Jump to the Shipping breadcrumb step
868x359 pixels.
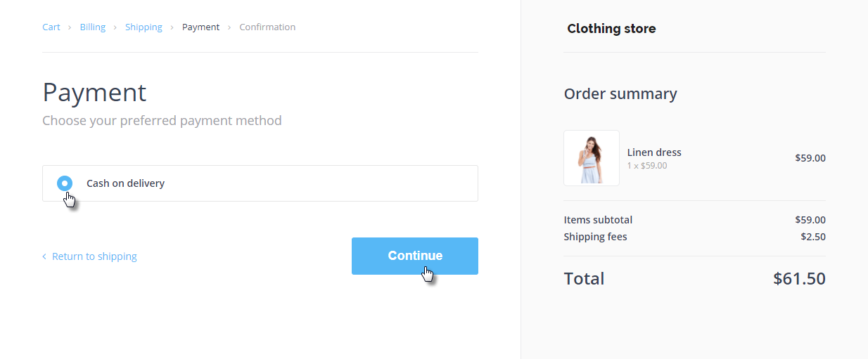pos(143,27)
